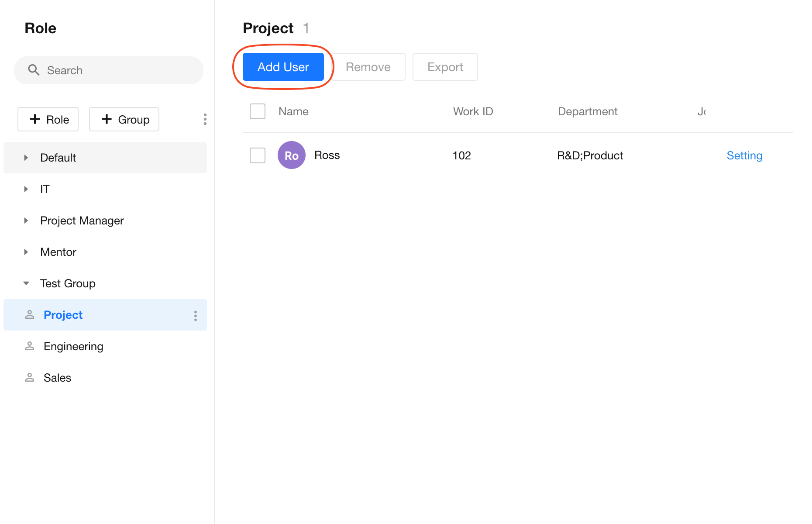The width and height of the screenshot is (812, 524).
Task: Open the Project role's three-dot options menu
Action: coord(195,316)
